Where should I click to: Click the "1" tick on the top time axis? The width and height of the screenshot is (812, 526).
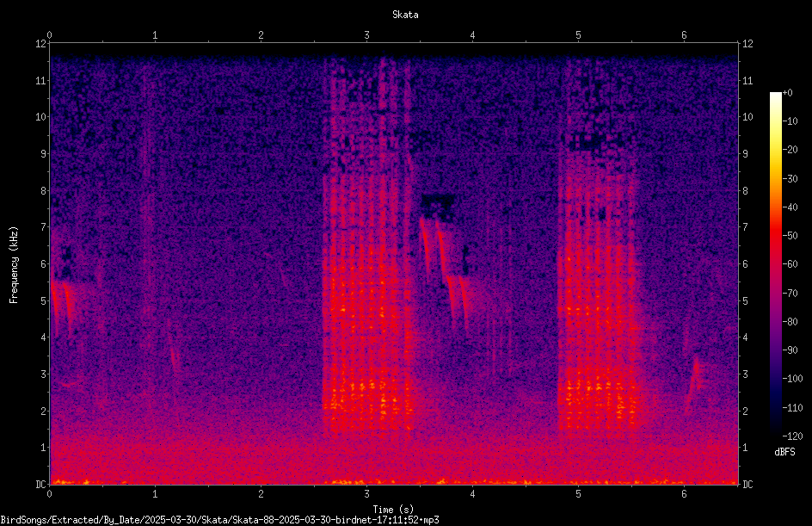coord(155,35)
